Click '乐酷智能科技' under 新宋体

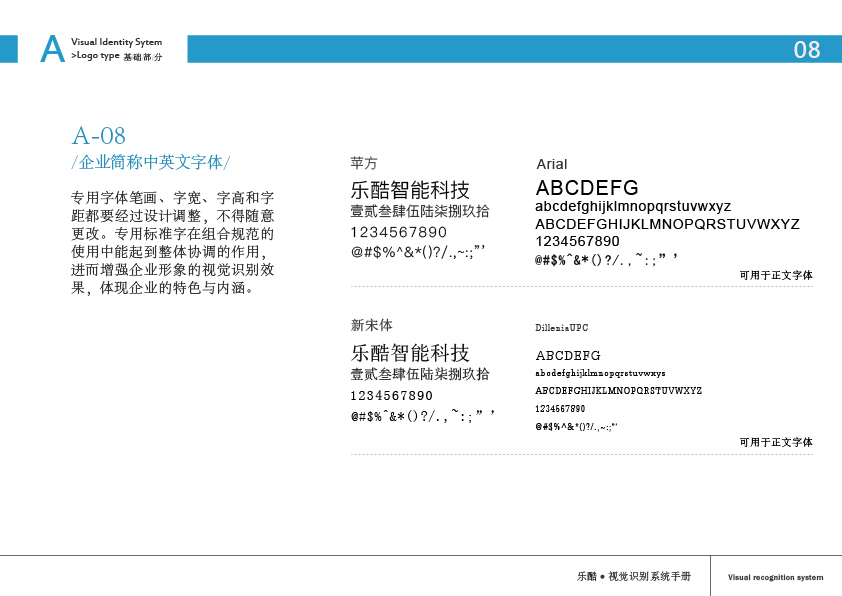[x=410, y=353]
